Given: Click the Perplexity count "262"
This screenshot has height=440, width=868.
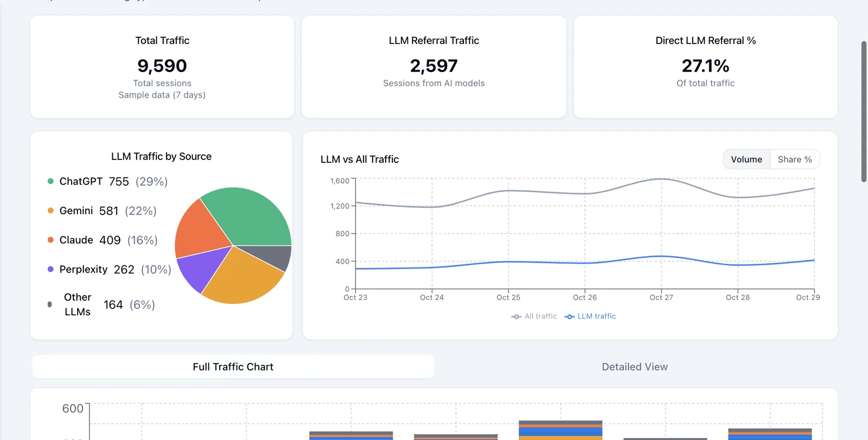Looking at the screenshot, I should (x=124, y=269).
